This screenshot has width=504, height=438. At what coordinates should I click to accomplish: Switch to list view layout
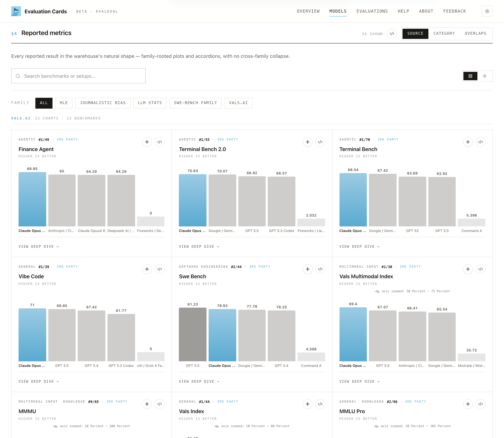point(484,76)
